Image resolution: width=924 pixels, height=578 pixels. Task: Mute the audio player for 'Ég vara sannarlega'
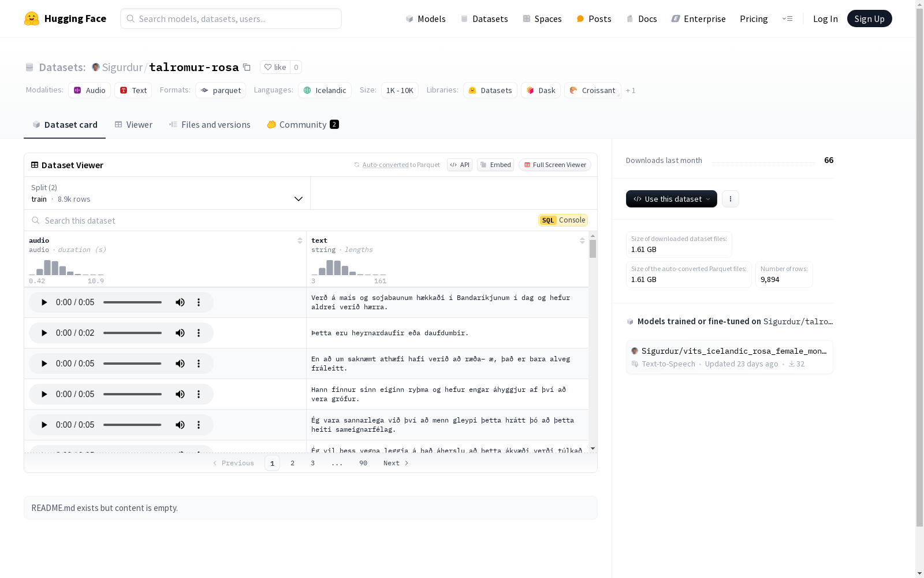tap(180, 425)
